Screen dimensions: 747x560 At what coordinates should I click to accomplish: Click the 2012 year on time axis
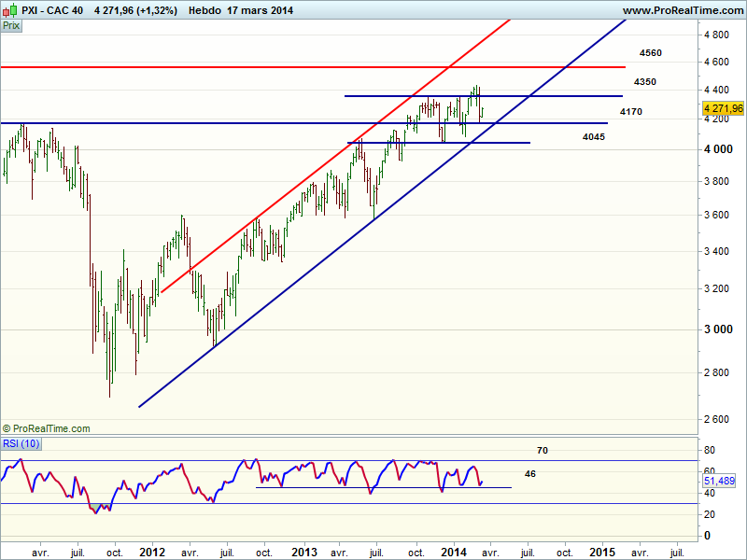[152, 553]
